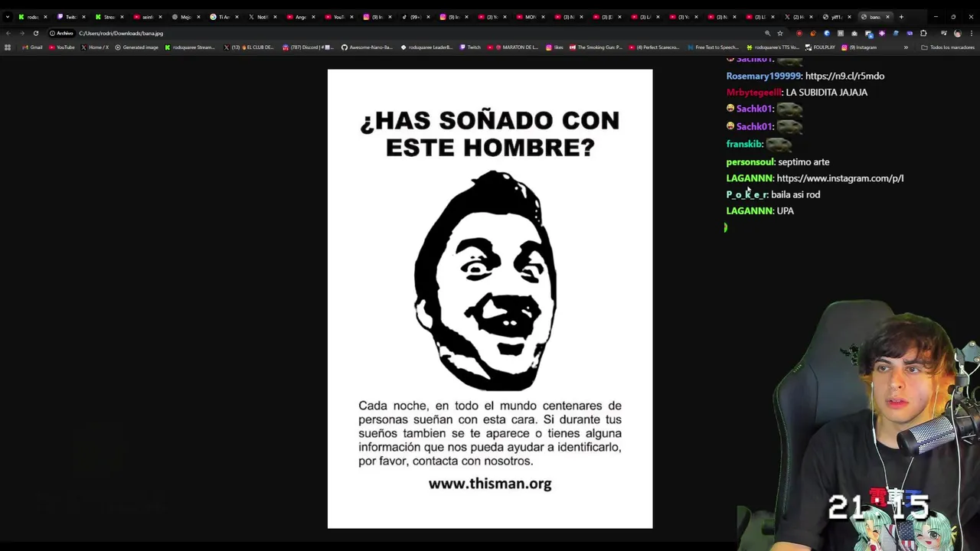980x551 pixels.
Task: Open the Chrome three-dot menu
Action: [x=970, y=33]
